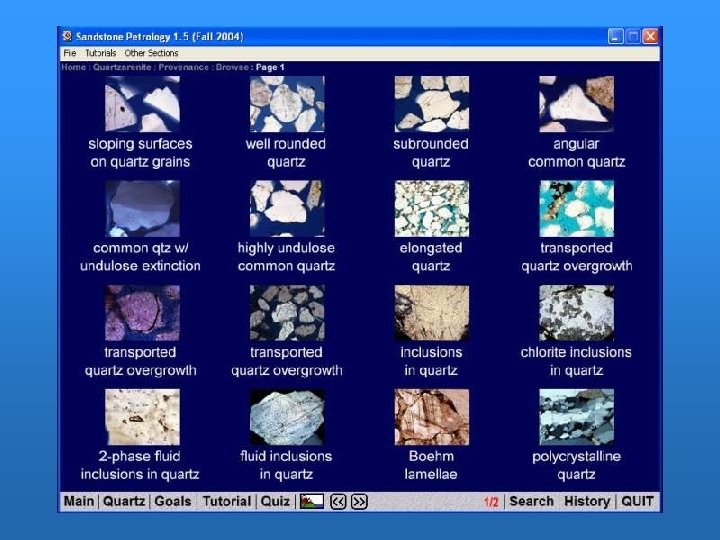
Task: Click the landscape picture icon in bottom bar
Action: click(312, 501)
